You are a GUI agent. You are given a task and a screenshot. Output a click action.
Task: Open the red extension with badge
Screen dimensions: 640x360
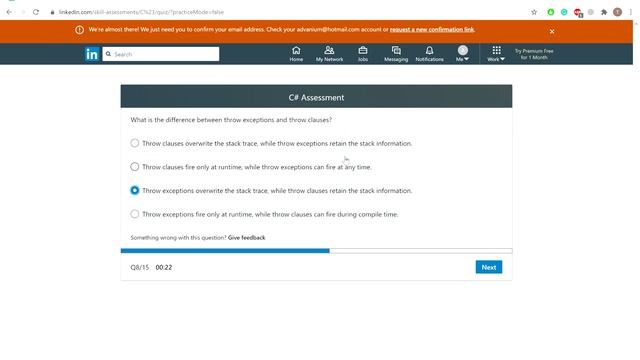click(578, 13)
